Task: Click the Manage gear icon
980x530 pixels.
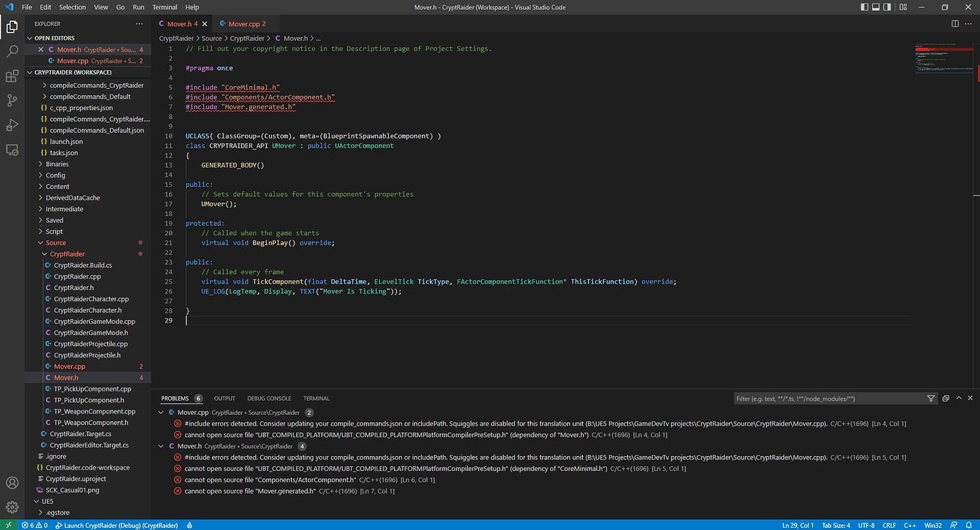Action: pyautogui.click(x=12, y=507)
